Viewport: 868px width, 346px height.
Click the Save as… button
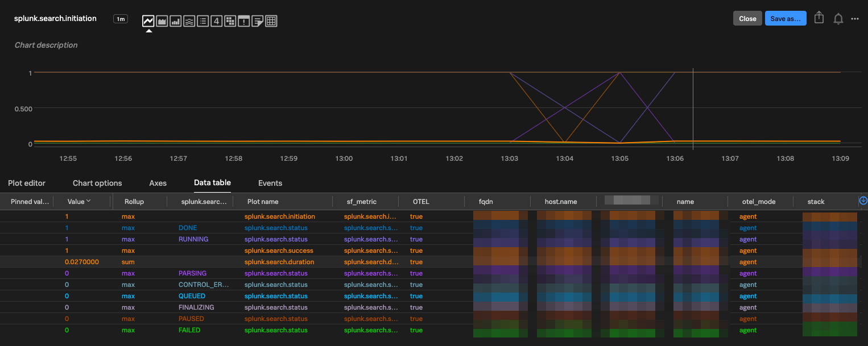(x=786, y=19)
